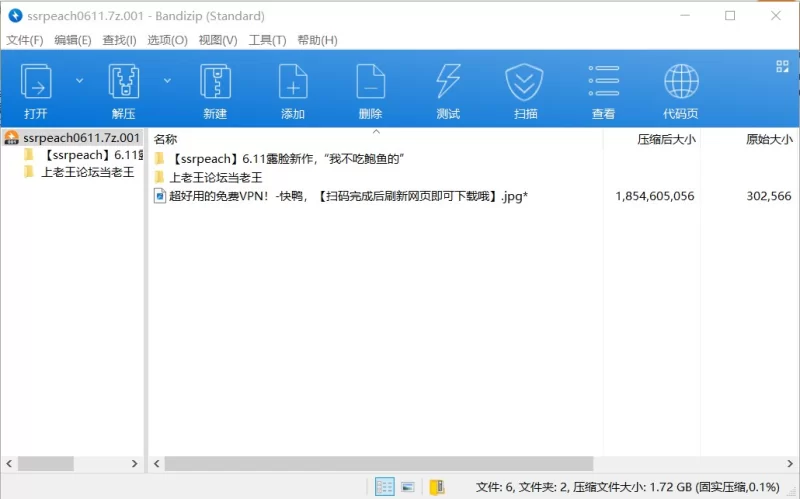Open the 帮助(H) menu
800x499 pixels.
pyautogui.click(x=317, y=40)
